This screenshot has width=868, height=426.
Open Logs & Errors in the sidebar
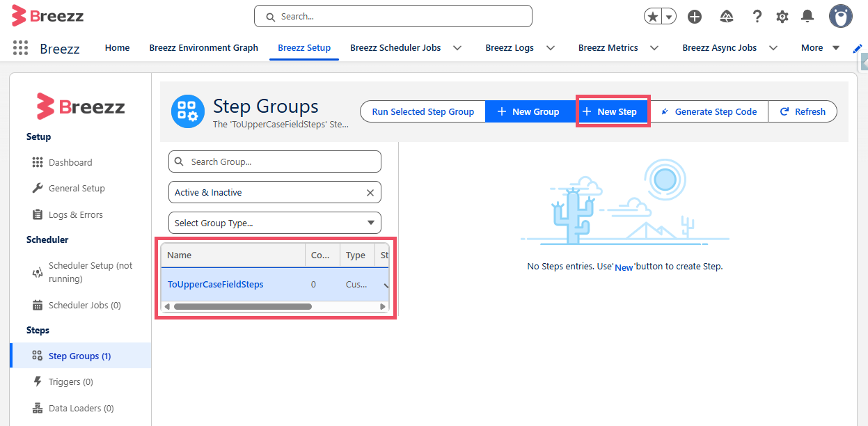[76, 214]
